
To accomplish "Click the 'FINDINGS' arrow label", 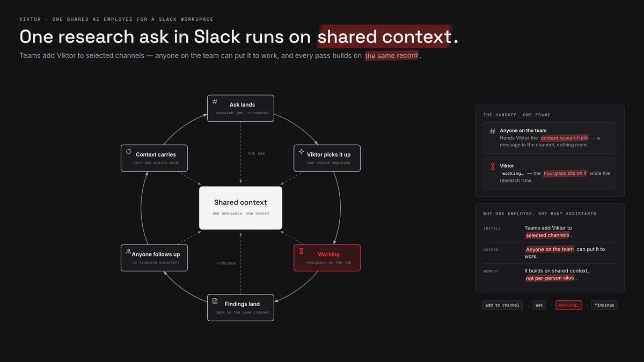I will (226, 263).
